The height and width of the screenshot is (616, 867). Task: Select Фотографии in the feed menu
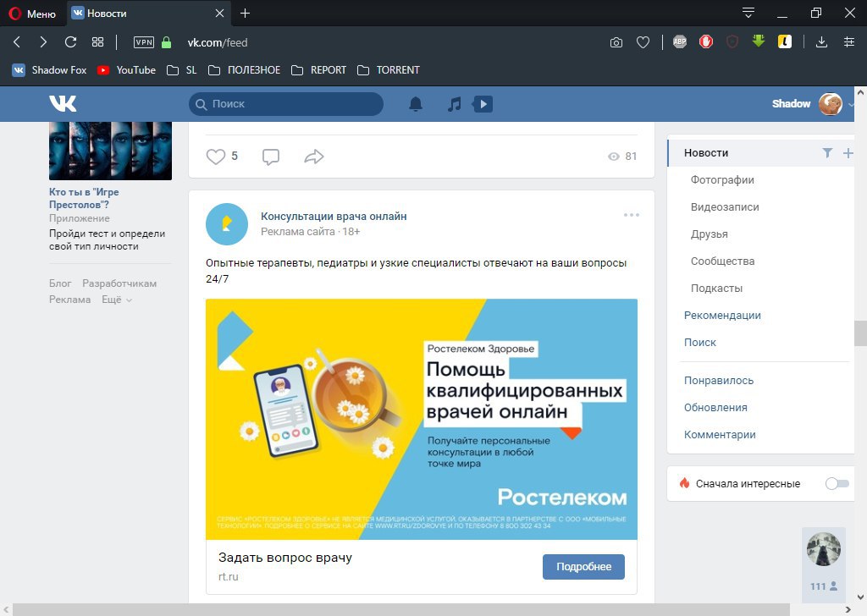722,180
